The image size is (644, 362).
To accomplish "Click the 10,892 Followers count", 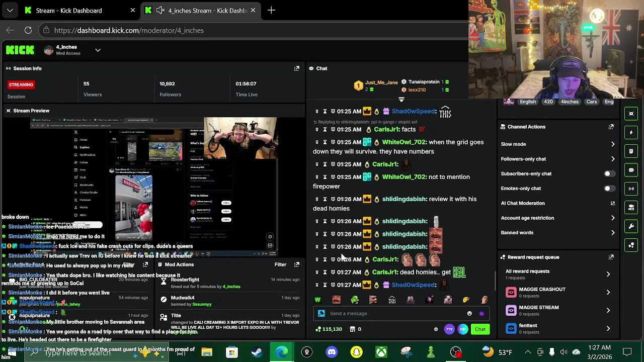I will click(x=167, y=84).
